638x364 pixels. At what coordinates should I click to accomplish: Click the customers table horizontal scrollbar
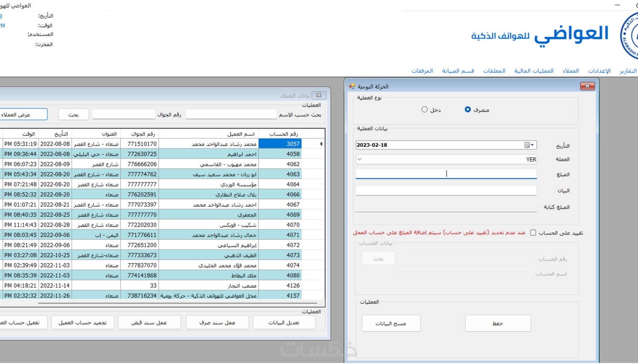click(x=177, y=303)
